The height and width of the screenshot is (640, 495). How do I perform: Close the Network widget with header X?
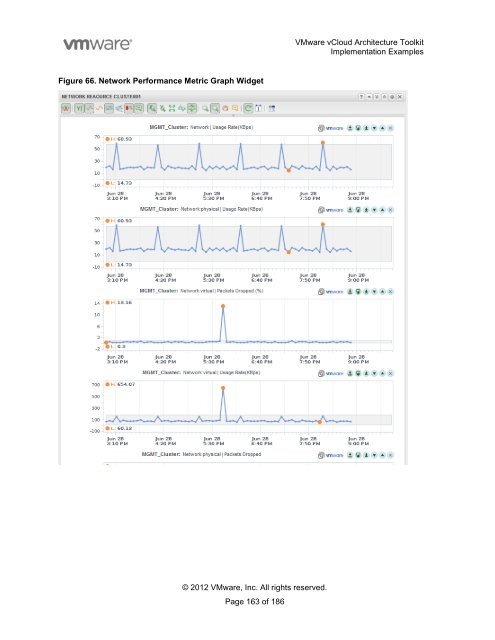[400, 97]
